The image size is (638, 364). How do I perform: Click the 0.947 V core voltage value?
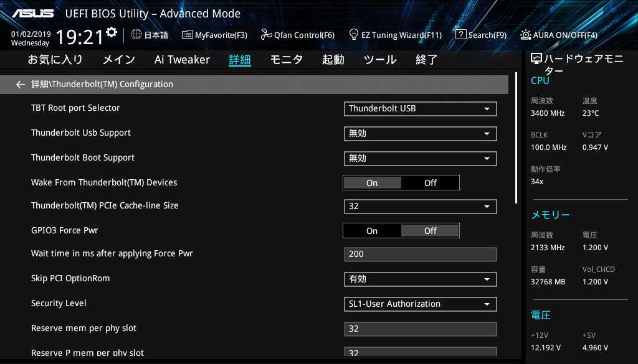pos(595,147)
